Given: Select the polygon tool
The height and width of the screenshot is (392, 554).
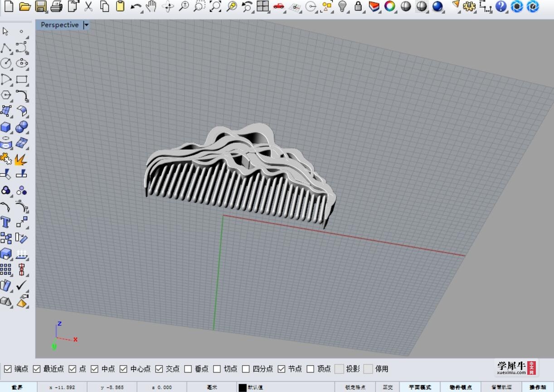Looking at the screenshot, I should [6, 95].
